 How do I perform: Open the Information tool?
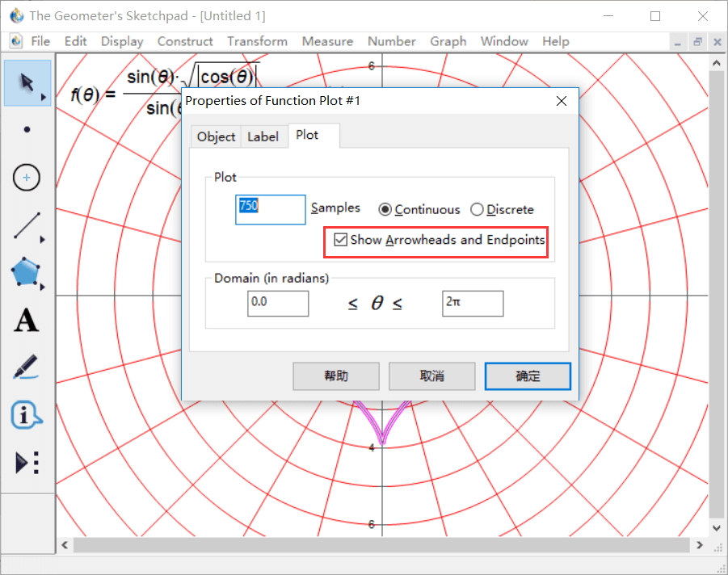[27, 415]
